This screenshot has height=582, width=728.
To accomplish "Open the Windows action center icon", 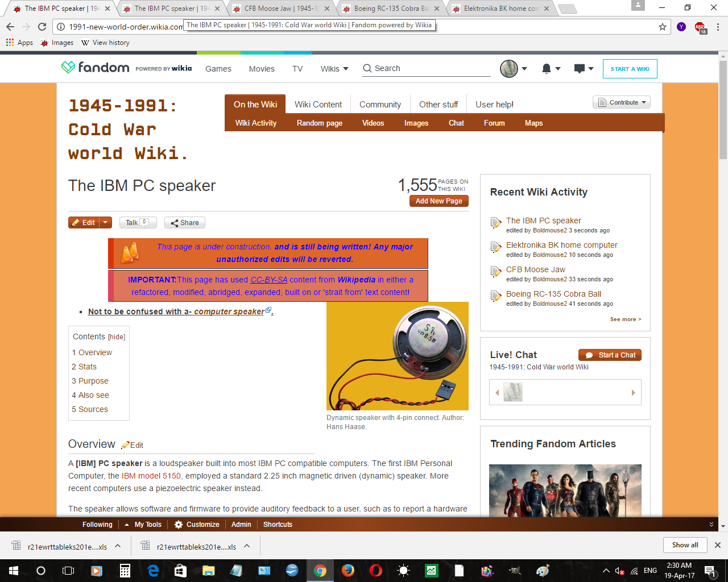I will 710,571.
